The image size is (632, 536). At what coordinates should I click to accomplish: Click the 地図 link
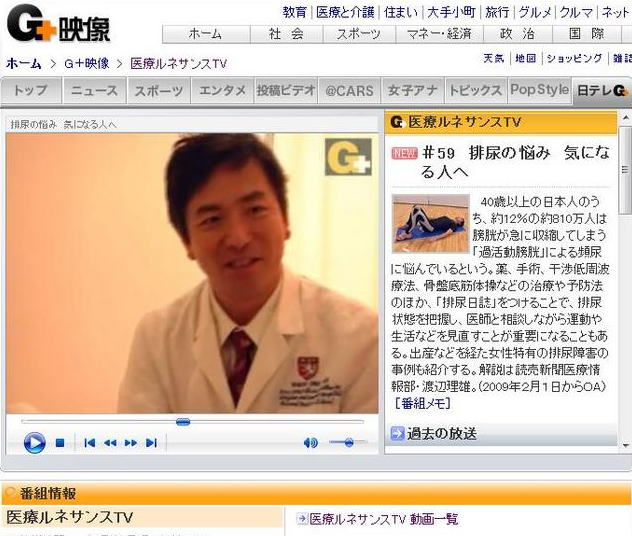(x=526, y=58)
